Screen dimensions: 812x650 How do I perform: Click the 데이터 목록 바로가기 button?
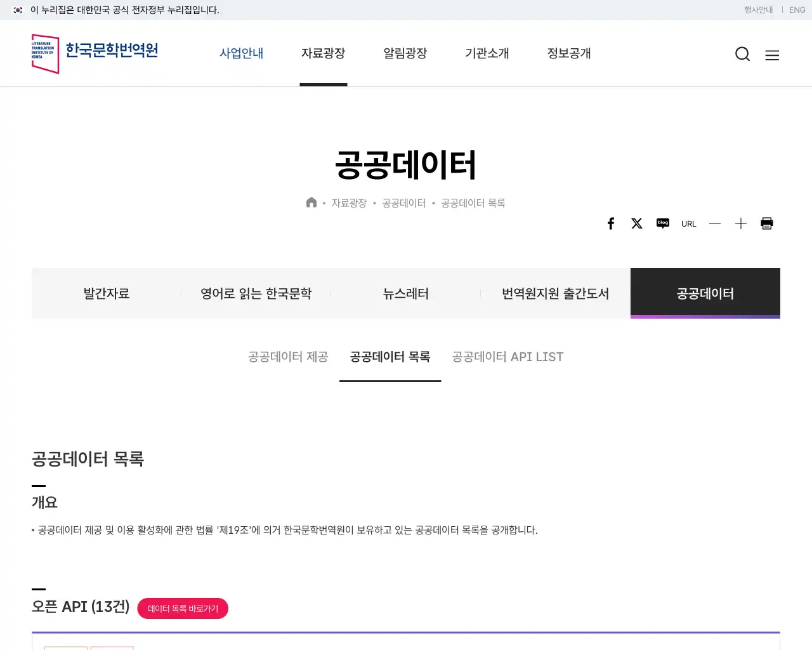click(183, 608)
